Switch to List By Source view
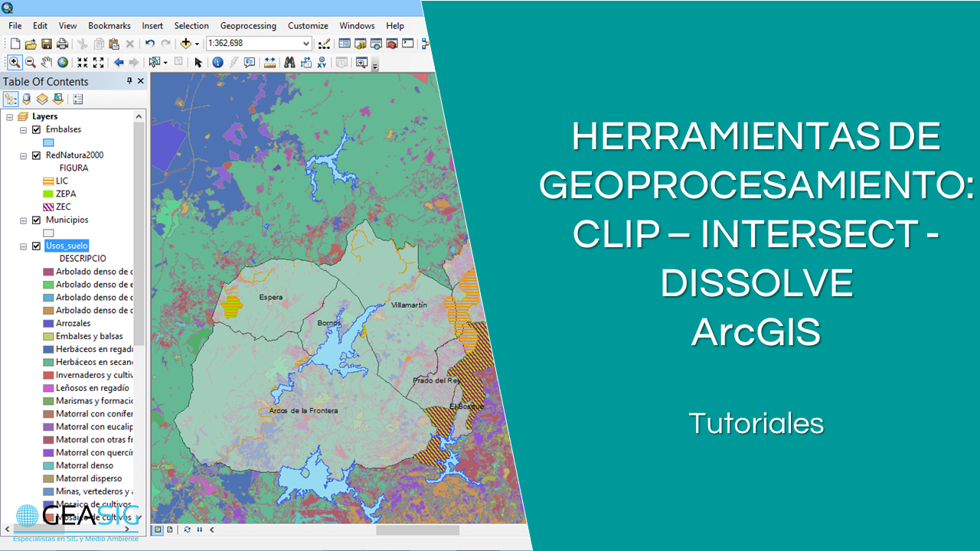The width and height of the screenshot is (980, 551). click(27, 99)
